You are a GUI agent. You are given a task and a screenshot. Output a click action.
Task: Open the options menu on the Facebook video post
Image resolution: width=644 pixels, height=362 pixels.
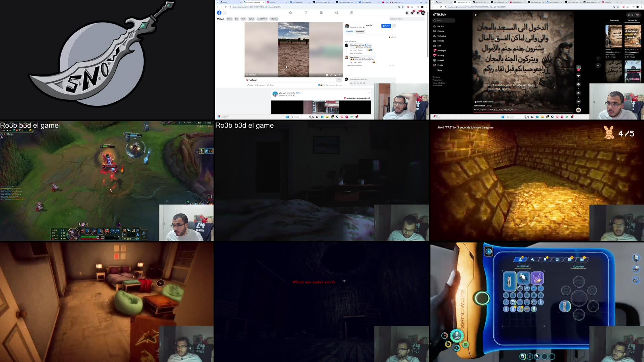point(394,26)
